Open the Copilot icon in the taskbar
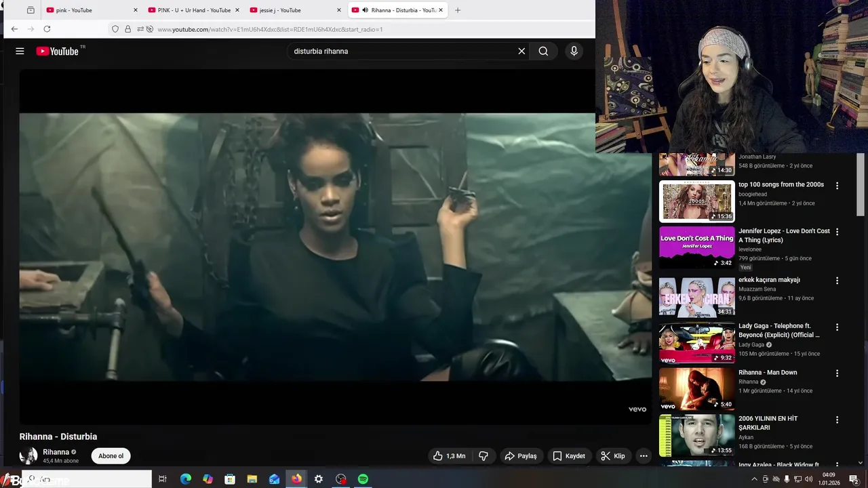The image size is (868, 488). (x=208, y=479)
